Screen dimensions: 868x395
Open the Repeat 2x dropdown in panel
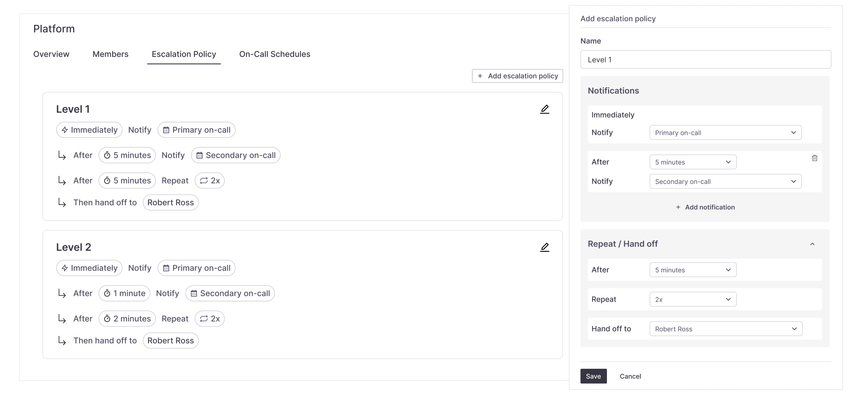click(x=693, y=299)
